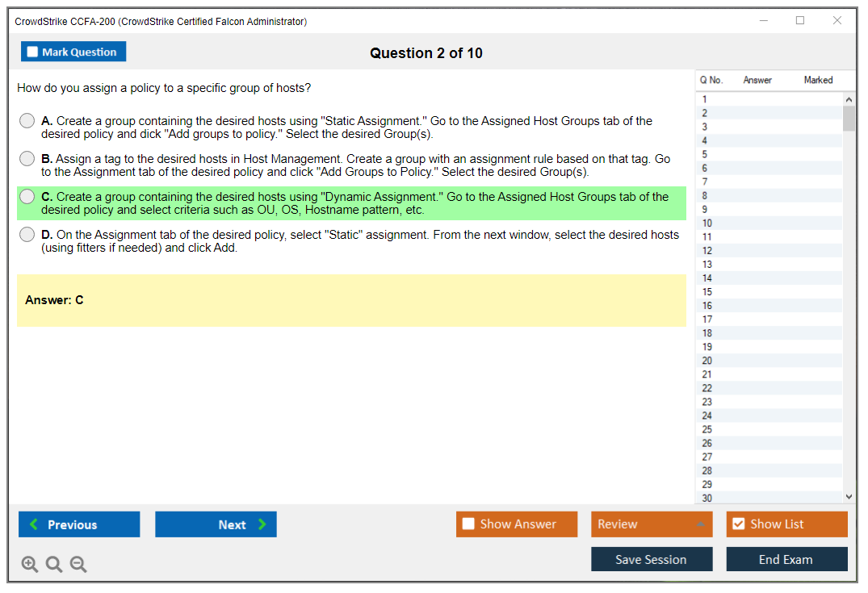Pick answer option D radio button
The width and height of the screenshot is (868, 593).
coord(27,235)
